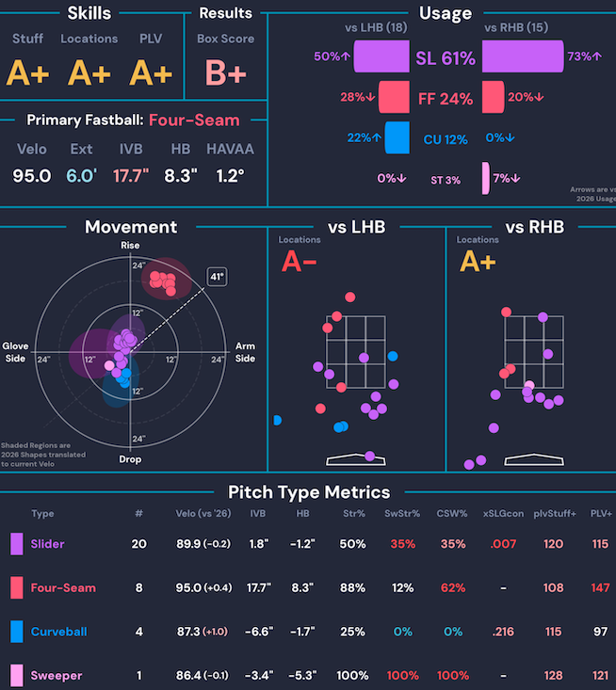Viewport: 616px width, 690px height.
Task: Click the home plate icon under vs RHB
Action: coord(534,459)
